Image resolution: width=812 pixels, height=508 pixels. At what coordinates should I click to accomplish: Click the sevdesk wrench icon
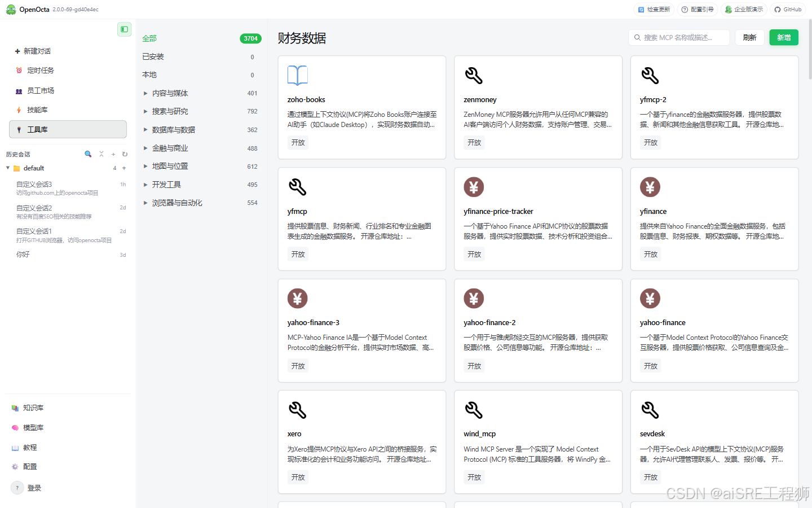(650, 410)
